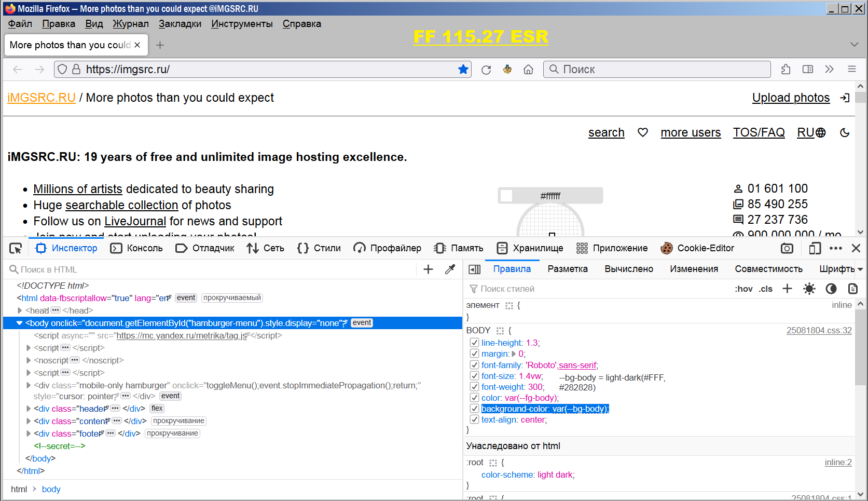Image resolution: width=868 pixels, height=501 pixels.
Task: Focus the Поиск в HTML search field
Action: 213,269
